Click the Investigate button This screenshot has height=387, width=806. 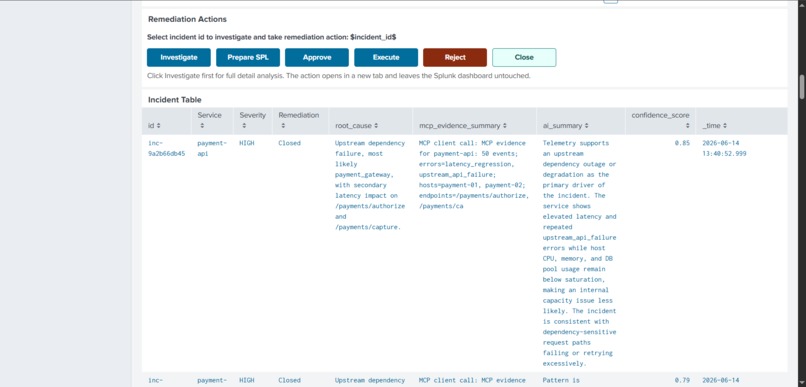[178, 58]
